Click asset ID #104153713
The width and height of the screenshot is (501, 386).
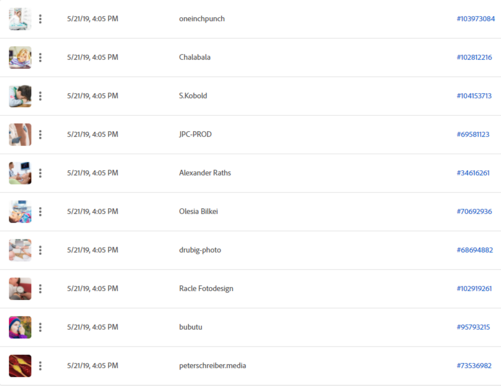point(474,96)
